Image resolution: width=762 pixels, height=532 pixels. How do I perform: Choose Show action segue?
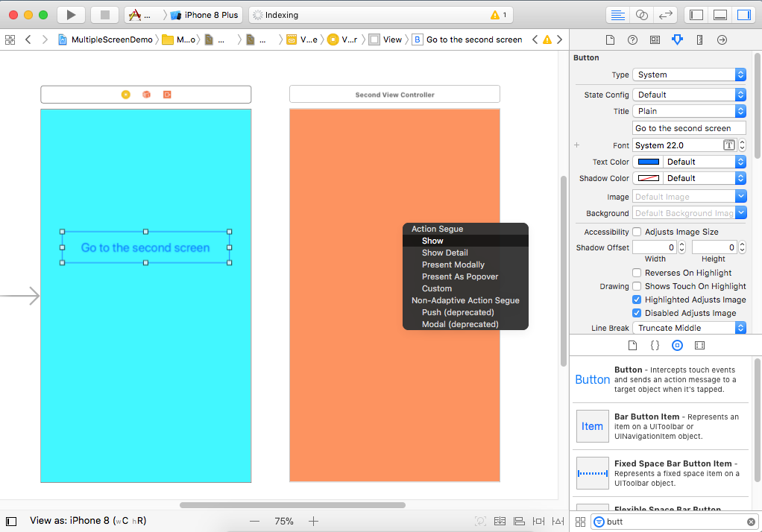465,241
